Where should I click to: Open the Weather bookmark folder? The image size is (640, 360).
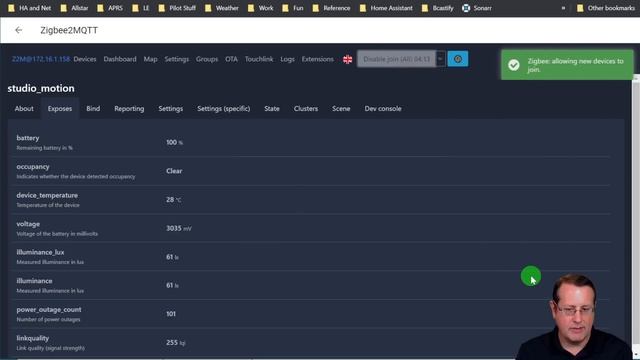(222, 8)
